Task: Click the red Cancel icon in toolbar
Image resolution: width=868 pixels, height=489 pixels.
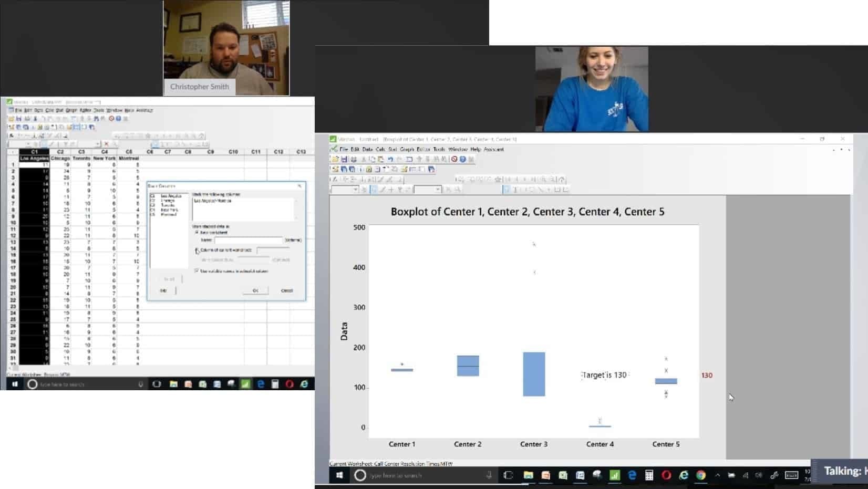Action: click(x=454, y=159)
